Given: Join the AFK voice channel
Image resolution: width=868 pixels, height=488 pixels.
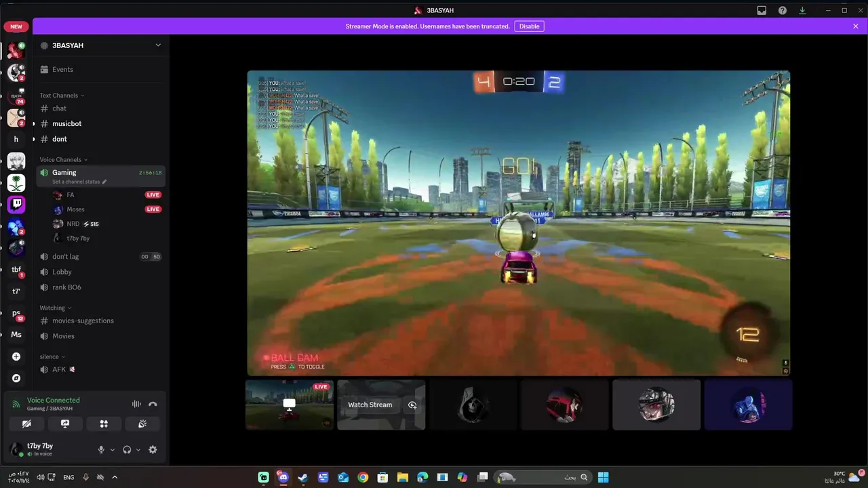Looking at the screenshot, I should pos(100,370).
